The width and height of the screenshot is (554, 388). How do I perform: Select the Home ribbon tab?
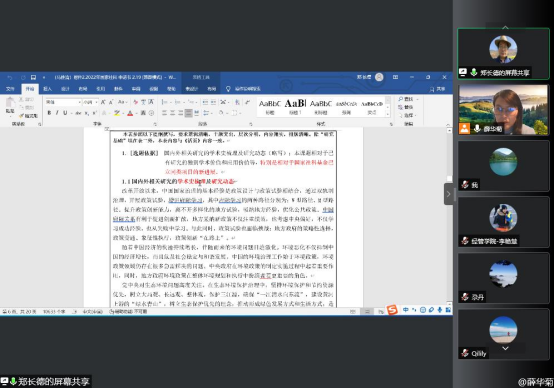click(x=30, y=89)
